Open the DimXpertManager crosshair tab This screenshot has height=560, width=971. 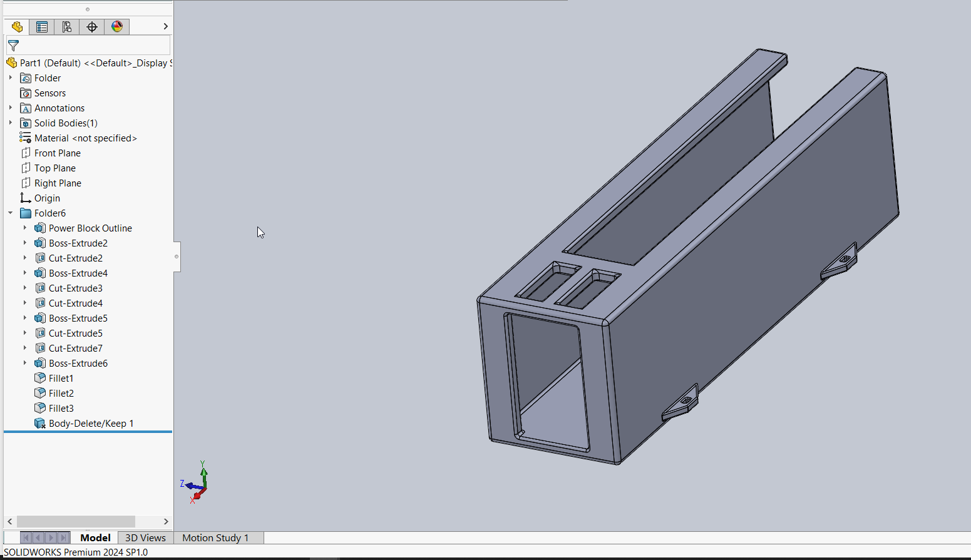(92, 26)
